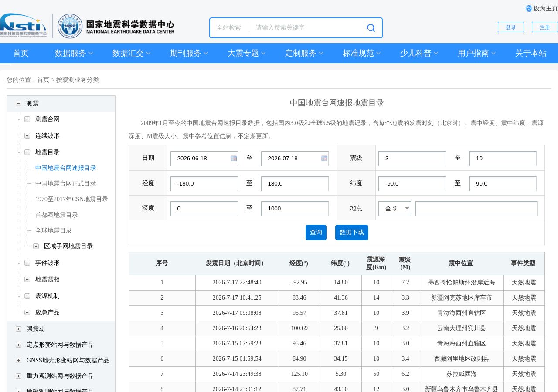
Task: Expand the 测震台网 tree node
Action: 27,119
